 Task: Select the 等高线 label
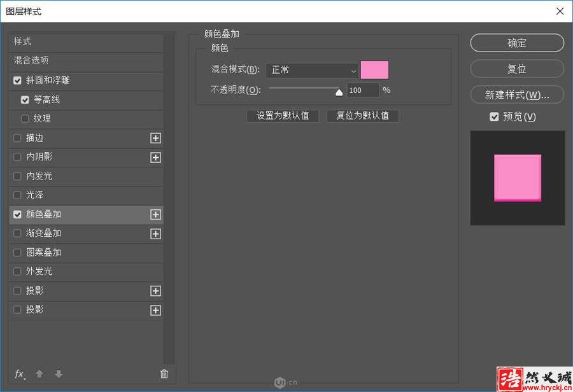[46, 100]
